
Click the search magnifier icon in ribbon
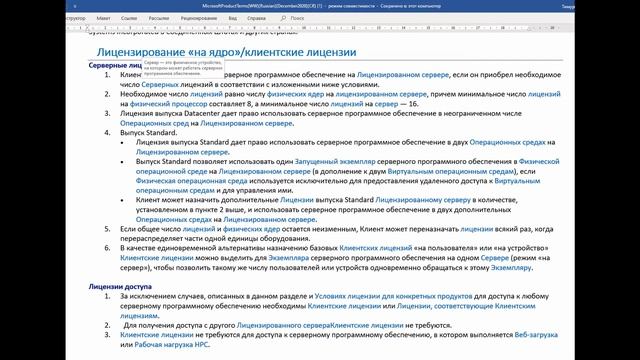click(283, 18)
